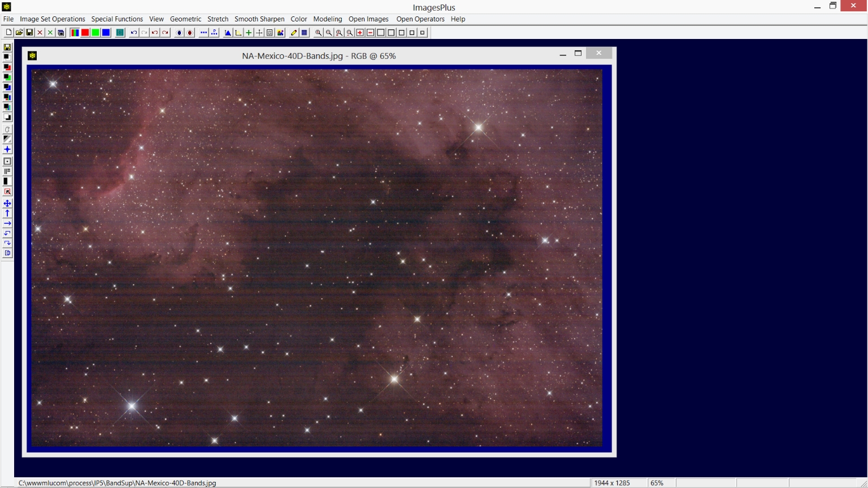Click the teal dotted-grid icon
Image resolution: width=868 pixels, height=488 pixels.
tap(120, 33)
